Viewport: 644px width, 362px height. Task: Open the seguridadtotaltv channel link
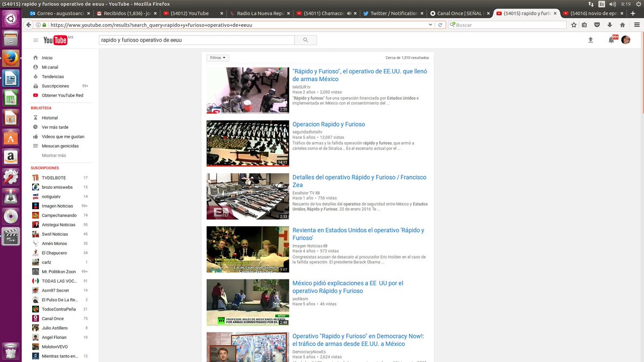[308, 132]
